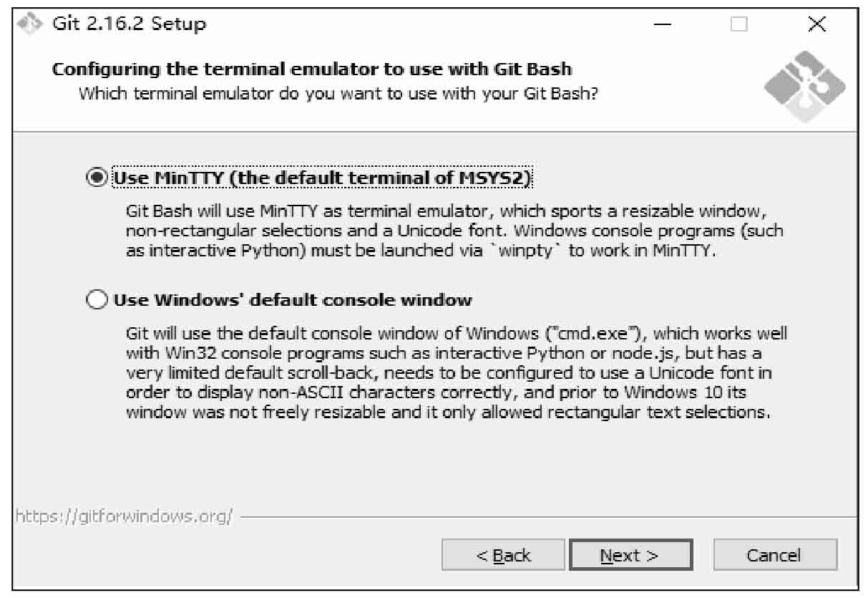The width and height of the screenshot is (868, 598).
Task: Cancel the Git installation
Action: (x=775, y=555)
